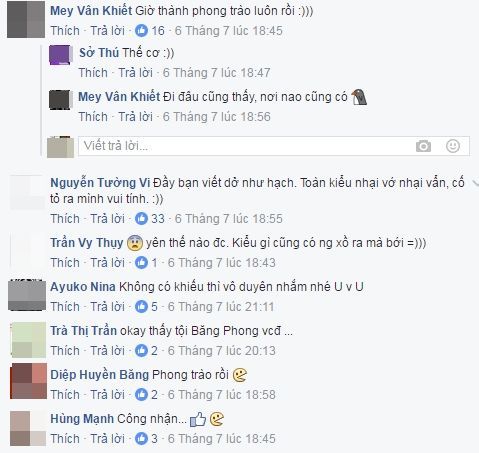View the 16 likes on Mey Vân Khiết's comment
Screen dimensions: 479x453
150,31
